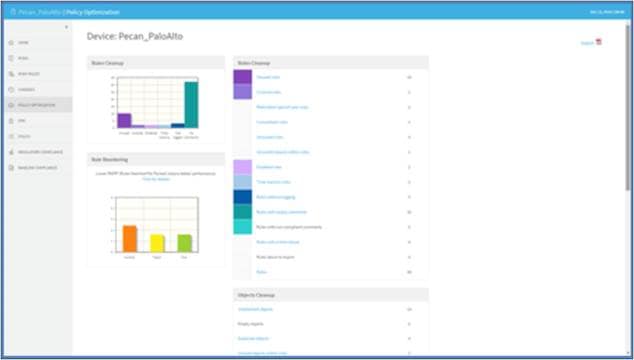Screen dimensions: 634x360
Task: Open Regulatory Compliance in the sidebar
Action: click(x=39, y=152)
